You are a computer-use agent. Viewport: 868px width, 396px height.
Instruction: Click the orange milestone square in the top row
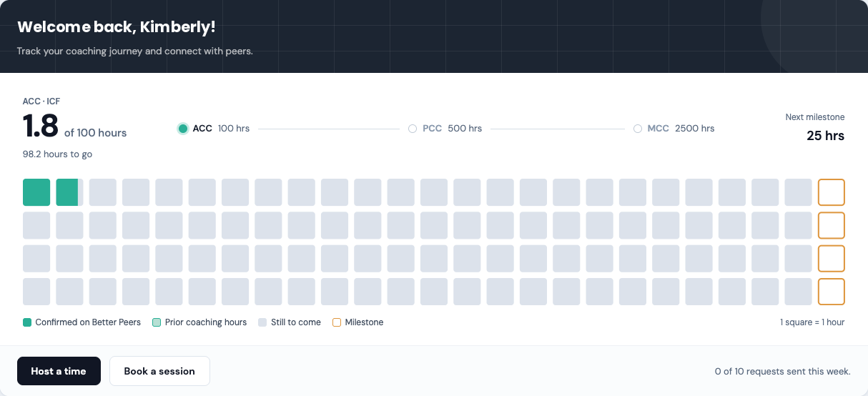pyautogui.click(x=832, y=192)
